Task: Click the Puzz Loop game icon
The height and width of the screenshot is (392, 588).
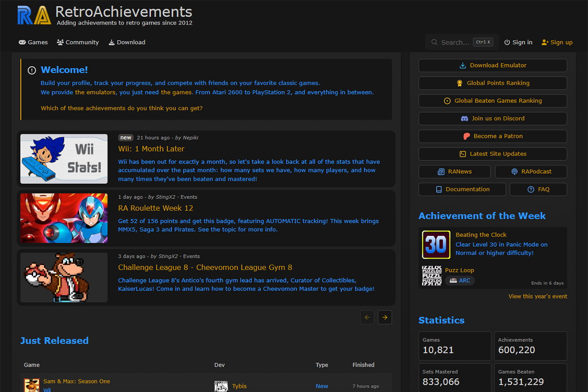Action: (431, 275)
